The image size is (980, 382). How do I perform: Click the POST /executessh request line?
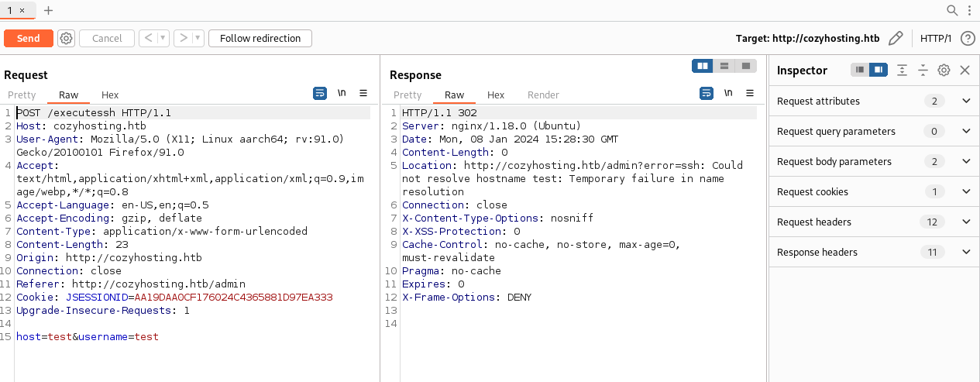point(94,112)
